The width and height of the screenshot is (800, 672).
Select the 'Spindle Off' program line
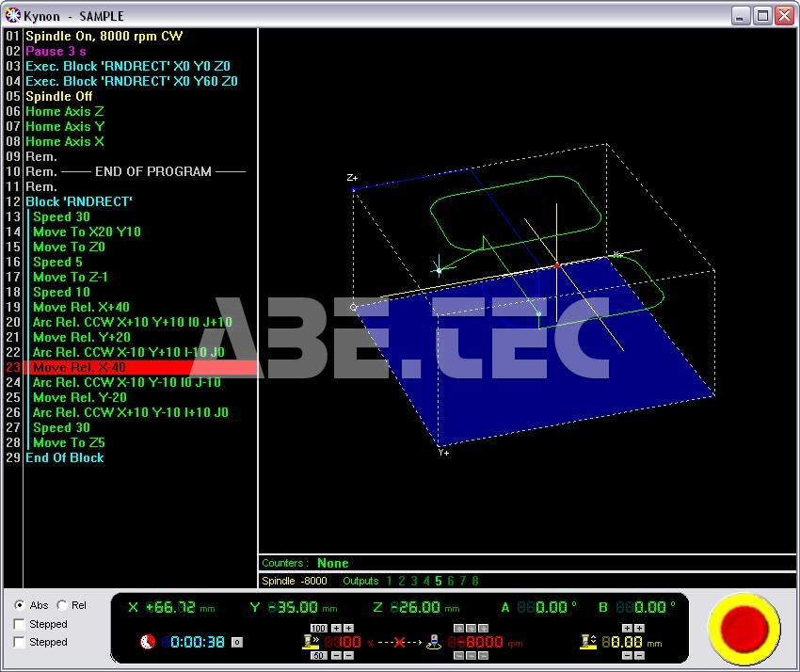point(58,96)
